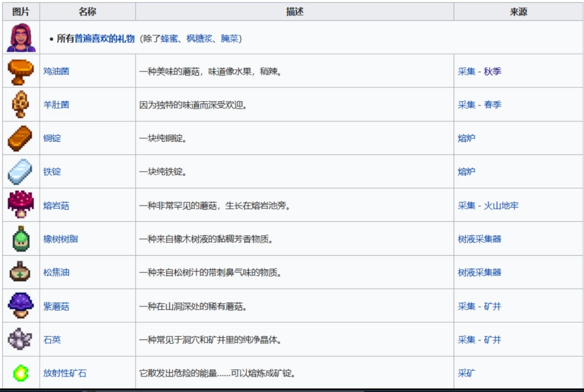Image resolution: width=584 pixels, height=392 pixels.
Task: Click the quartz crystal icon (石英)
Action: pyautogui.click(x=20, y=339)
